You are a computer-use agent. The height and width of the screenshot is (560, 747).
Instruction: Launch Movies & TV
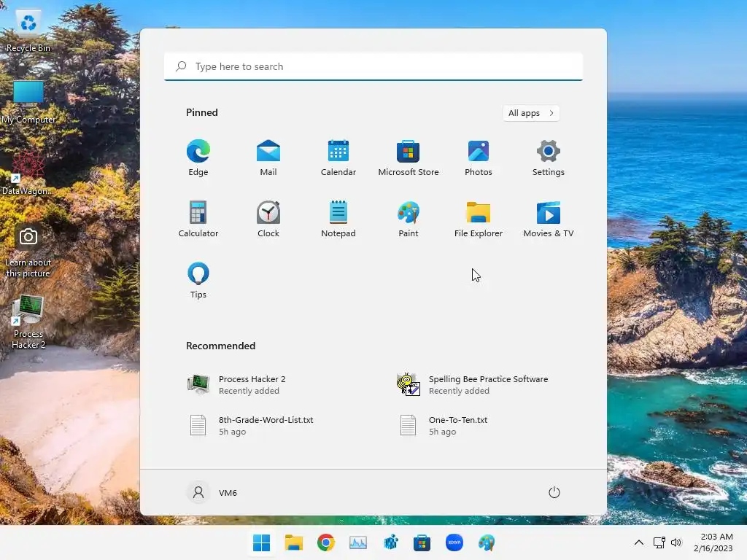pyautogui.click(x=549, y=219)
